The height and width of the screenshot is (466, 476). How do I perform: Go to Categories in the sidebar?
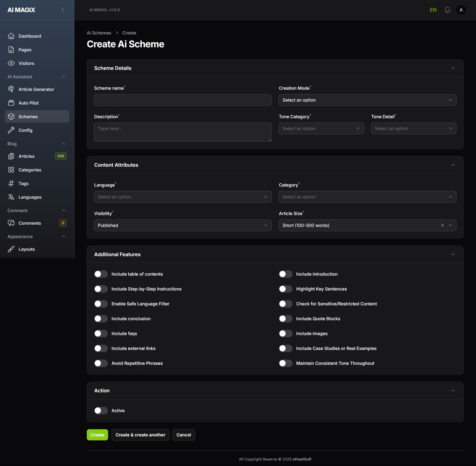(30, 170)
